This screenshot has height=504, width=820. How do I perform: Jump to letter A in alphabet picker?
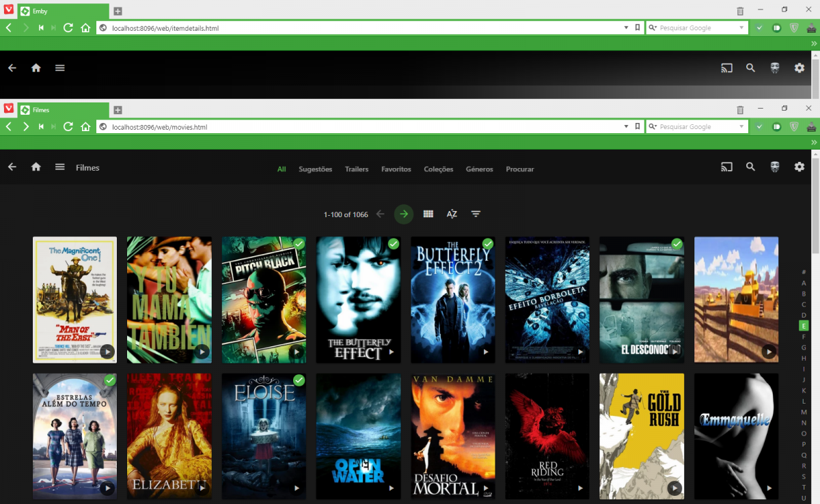[x=804, y=283]
